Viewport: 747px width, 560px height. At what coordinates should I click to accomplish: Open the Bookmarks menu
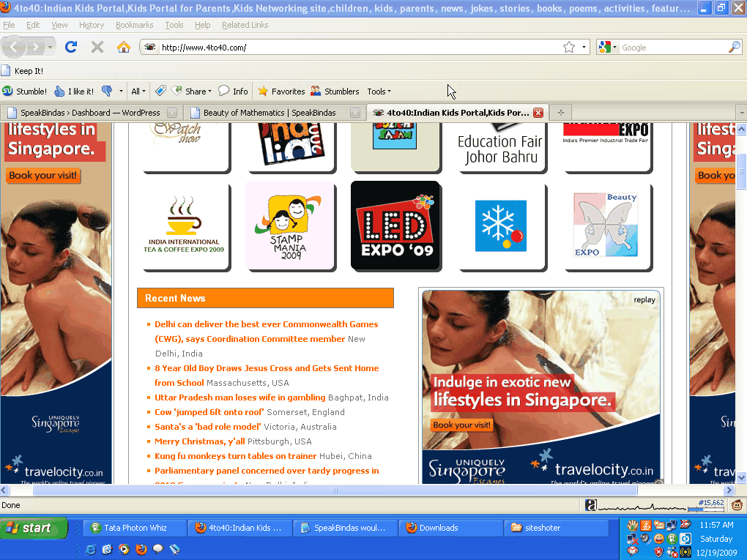[134, 25]
